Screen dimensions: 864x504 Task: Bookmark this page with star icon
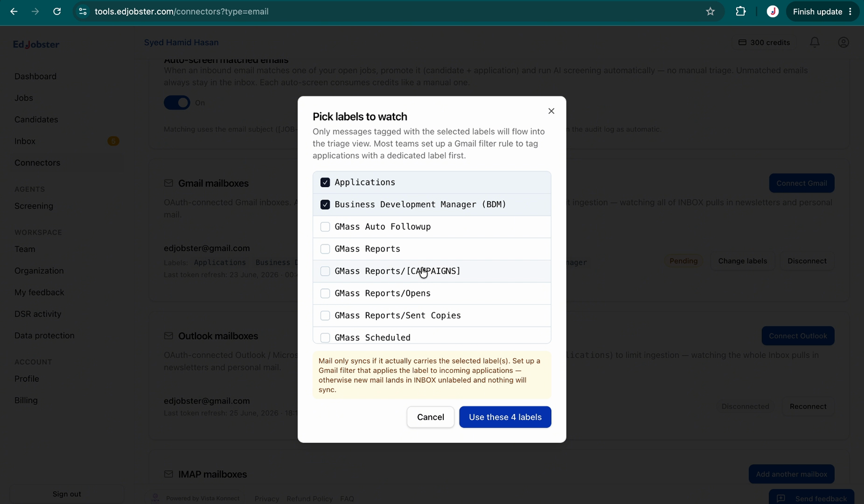(710, 11)
